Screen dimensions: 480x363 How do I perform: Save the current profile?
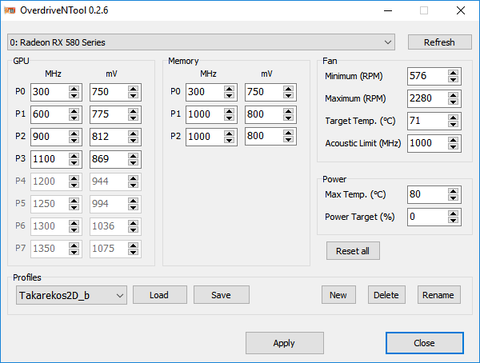[221, 295]
